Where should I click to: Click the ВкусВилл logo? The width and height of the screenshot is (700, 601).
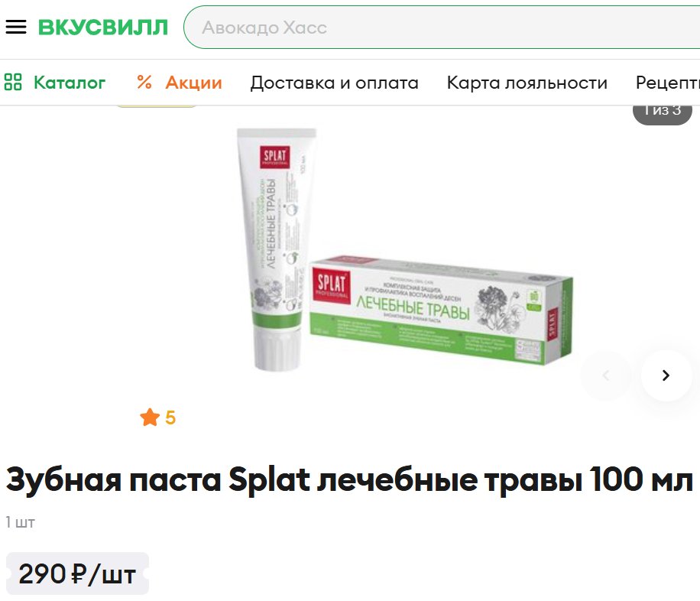pyautogui.click(x=103, y=28)
